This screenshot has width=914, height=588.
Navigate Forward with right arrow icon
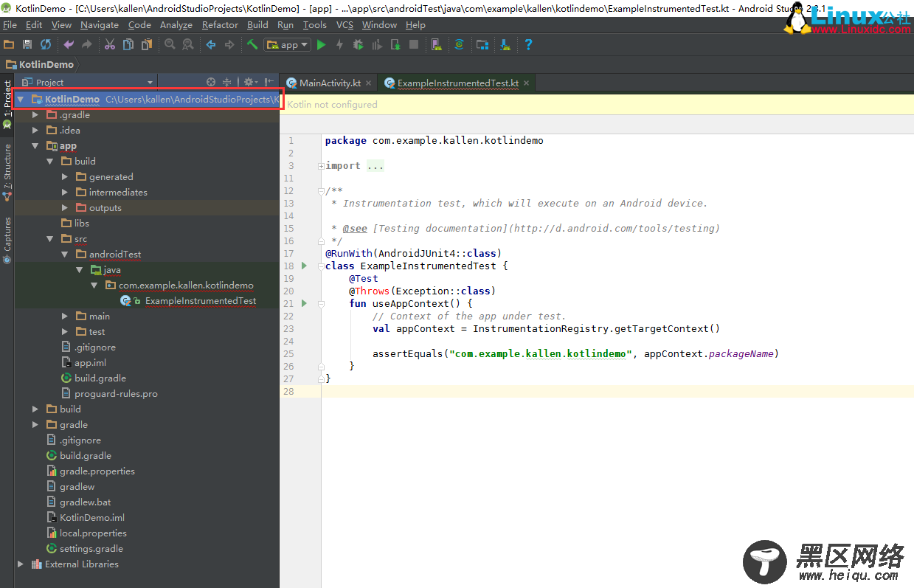[229, 45]
